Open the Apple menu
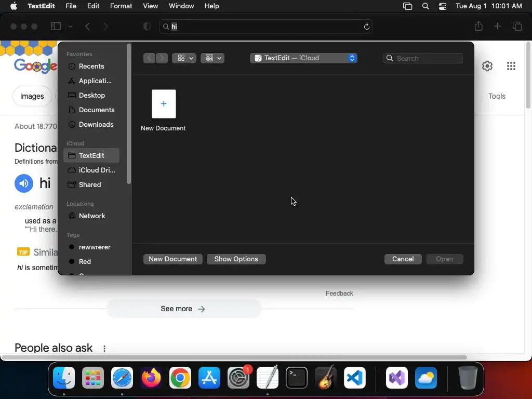 pyautogui.click(x=14, y=6)
